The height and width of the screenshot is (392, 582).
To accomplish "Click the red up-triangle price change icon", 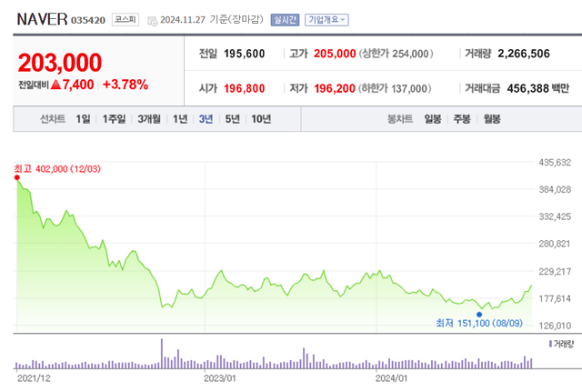I will click(x=55, y=85).
